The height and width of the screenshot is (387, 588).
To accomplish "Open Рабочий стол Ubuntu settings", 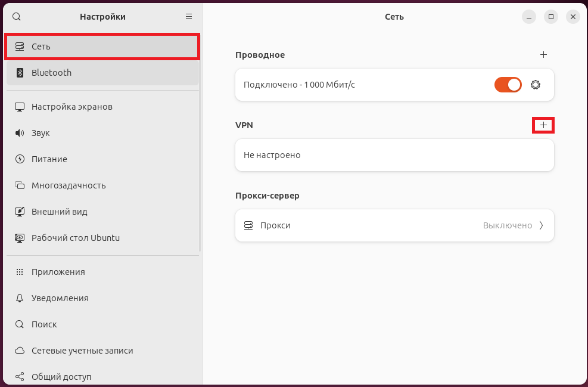I will 75,238.
